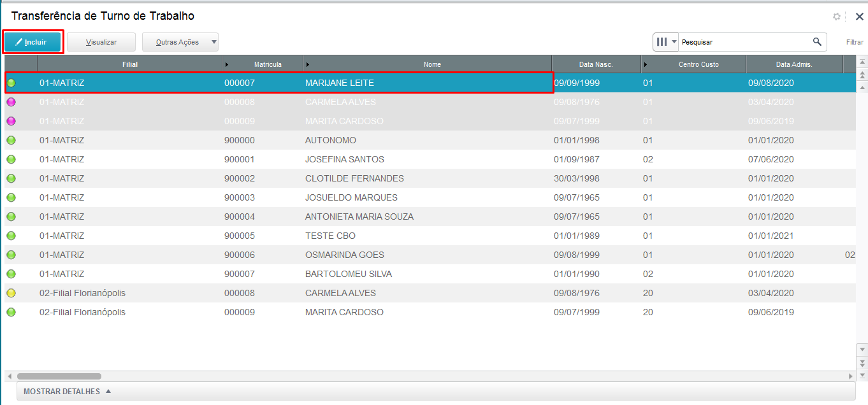The height and width of the screenshot is (405, 868).
Task: Click green status icon of JOSEFINA SANTOS
Action: point(11,159)
